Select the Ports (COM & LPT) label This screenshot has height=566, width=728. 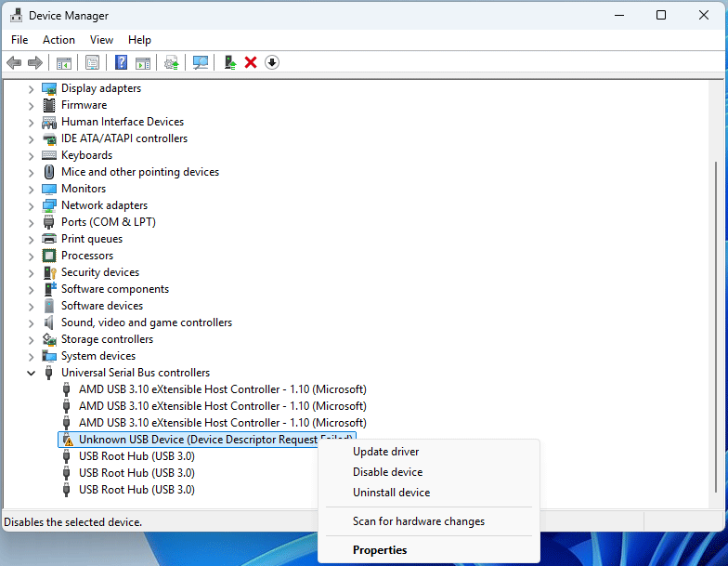pos(108,222)
